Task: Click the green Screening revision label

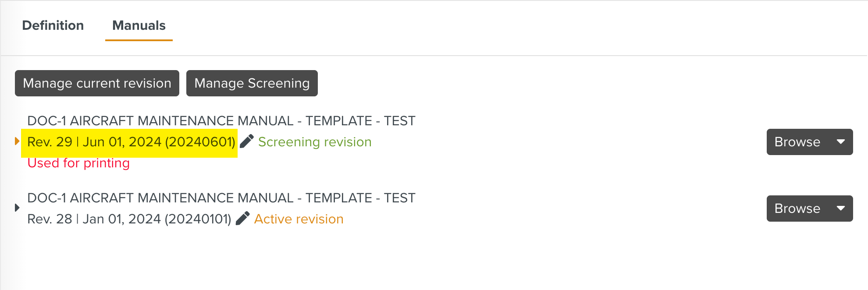Action: [x=315, y=142]
